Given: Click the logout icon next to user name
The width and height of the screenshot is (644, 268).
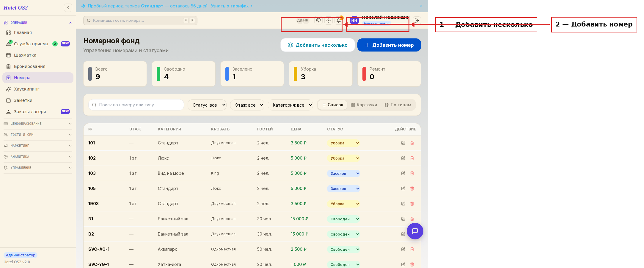Looking at the screenshot, I should click(x=417, y=21).
